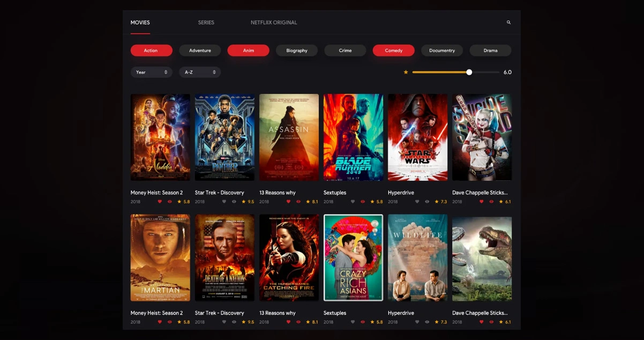Click heart icon under Wildlife poster
The height and width of the screenshot is (340, 644).
[417, 322]
